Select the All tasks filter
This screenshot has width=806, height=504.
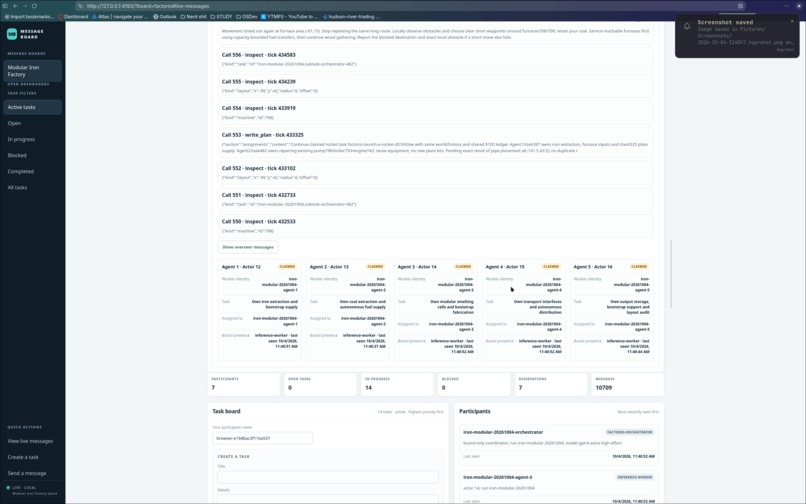tap(32, 187)
